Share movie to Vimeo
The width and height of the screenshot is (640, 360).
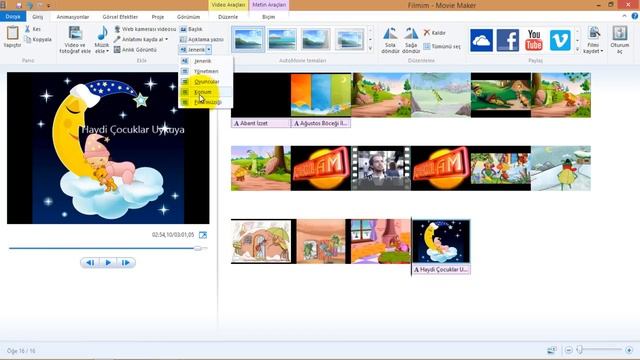(560, 40)
